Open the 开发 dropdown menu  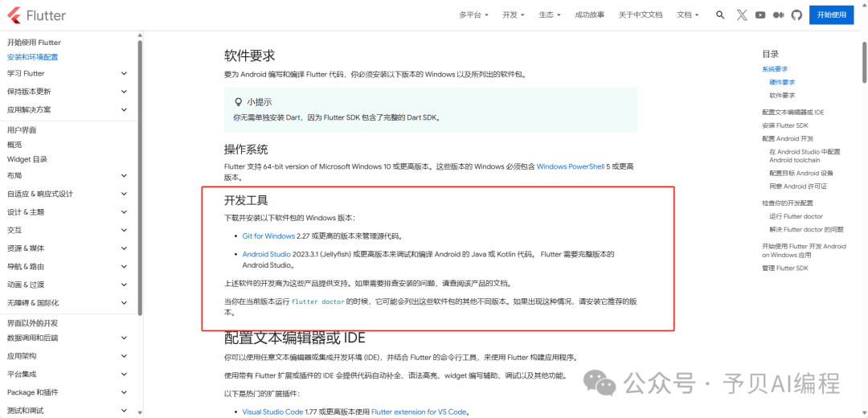[514, 15]
